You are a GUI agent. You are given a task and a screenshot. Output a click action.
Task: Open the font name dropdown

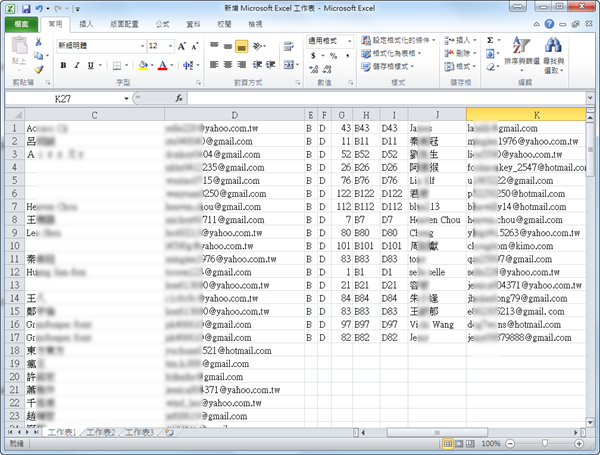142,46
